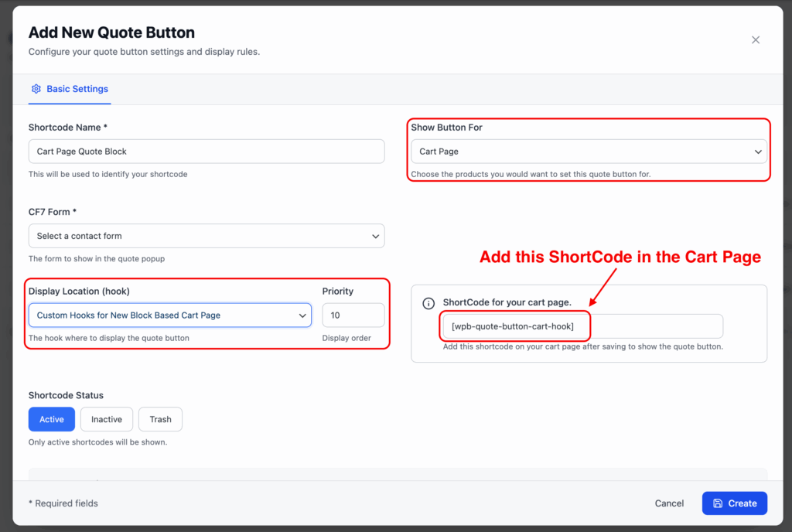Focus the Shortcode Name text field
This screenshot has height=532, width=792.
tap(206, 152)
